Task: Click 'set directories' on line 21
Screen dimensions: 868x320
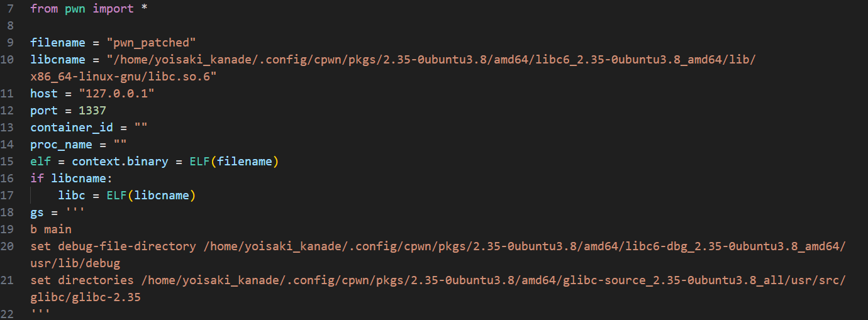Action: coord(82,280)
